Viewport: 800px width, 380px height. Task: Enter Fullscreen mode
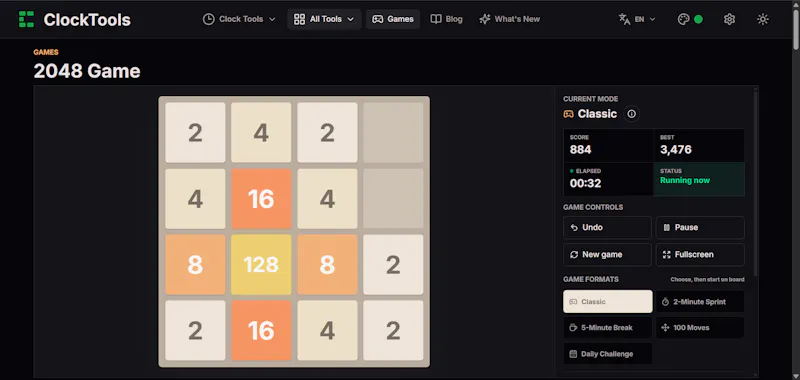pyautogui.click(x=700, y=255)
